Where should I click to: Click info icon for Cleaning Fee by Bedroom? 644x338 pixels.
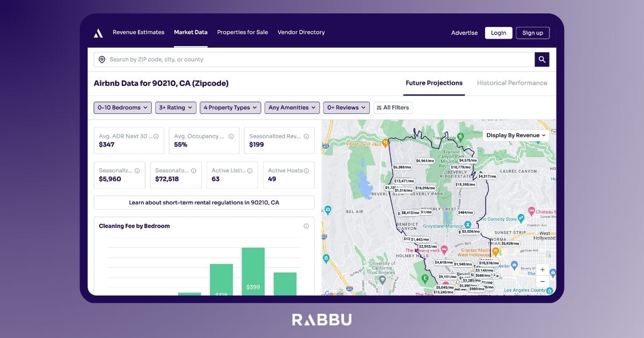306,226
